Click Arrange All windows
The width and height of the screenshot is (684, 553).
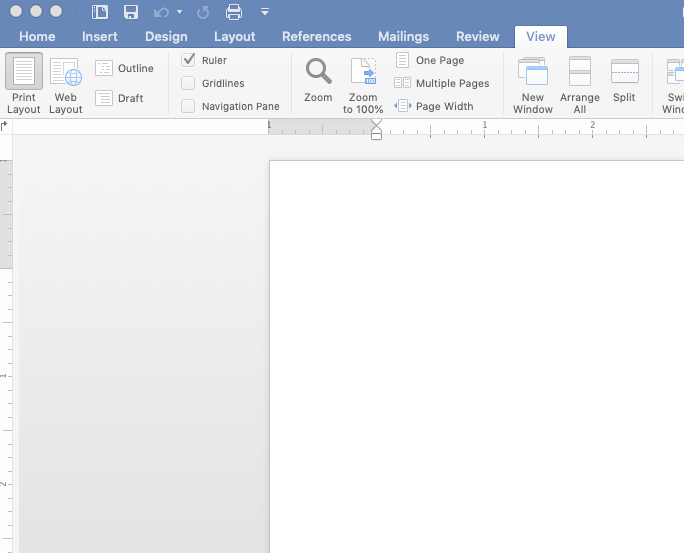[x=580, y=85]
